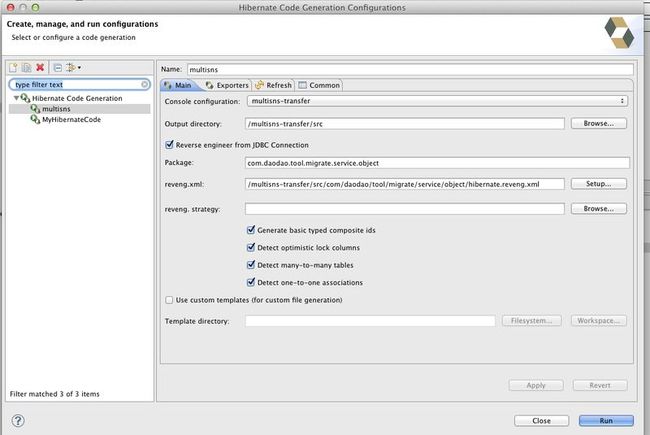Viewport: 650px width, 435px height.
Task: Collapse the Hibernate Code Generation tree node
Action: [16, 98]
